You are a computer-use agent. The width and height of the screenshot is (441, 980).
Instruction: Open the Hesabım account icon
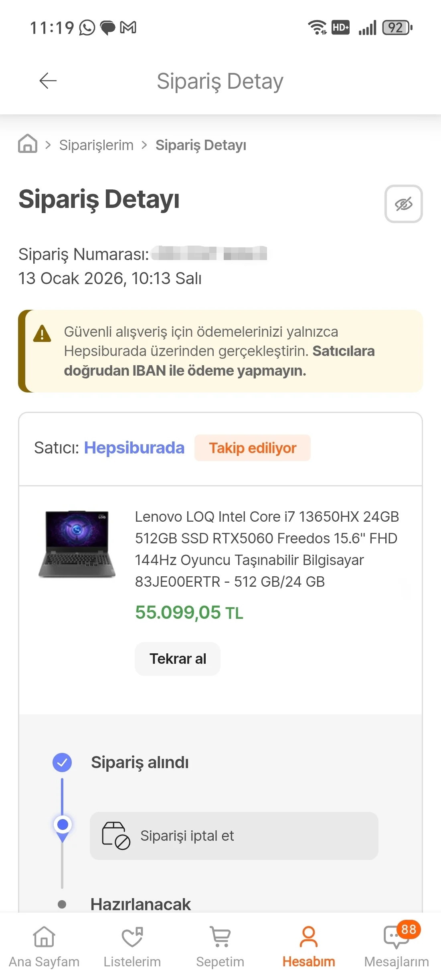[x=308, y=937]
